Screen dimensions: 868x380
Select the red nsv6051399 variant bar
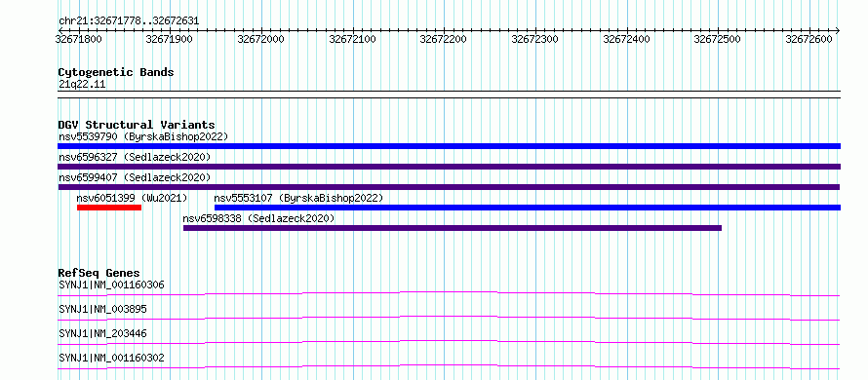[x=109, y=208]
